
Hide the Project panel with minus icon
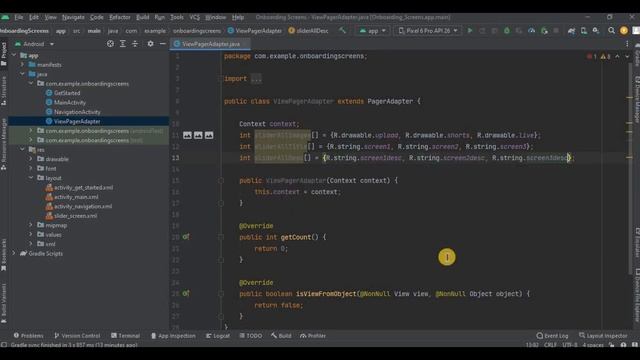click(162, 44)
